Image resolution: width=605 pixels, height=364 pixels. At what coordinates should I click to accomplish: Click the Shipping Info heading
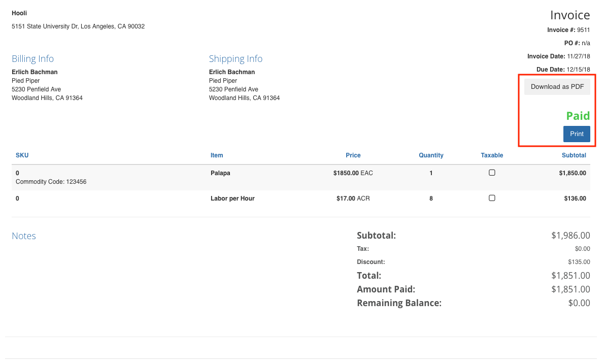[236, 59]
